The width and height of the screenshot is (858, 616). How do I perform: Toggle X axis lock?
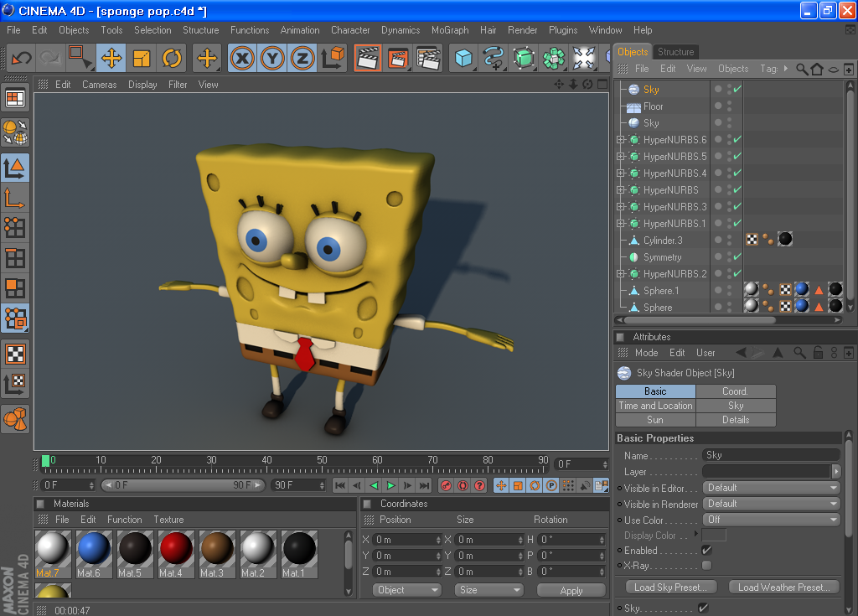(x=242, y=58)
